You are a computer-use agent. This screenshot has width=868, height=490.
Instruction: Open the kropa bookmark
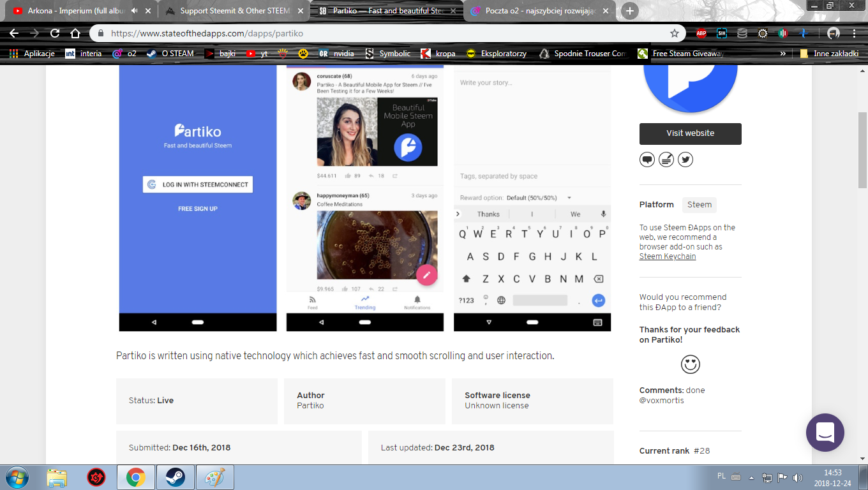coord(438,54)
